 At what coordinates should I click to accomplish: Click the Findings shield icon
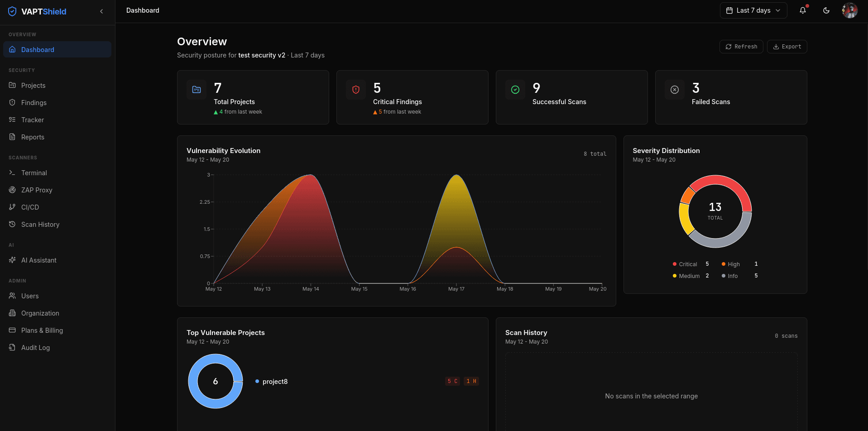pos(12,102)
